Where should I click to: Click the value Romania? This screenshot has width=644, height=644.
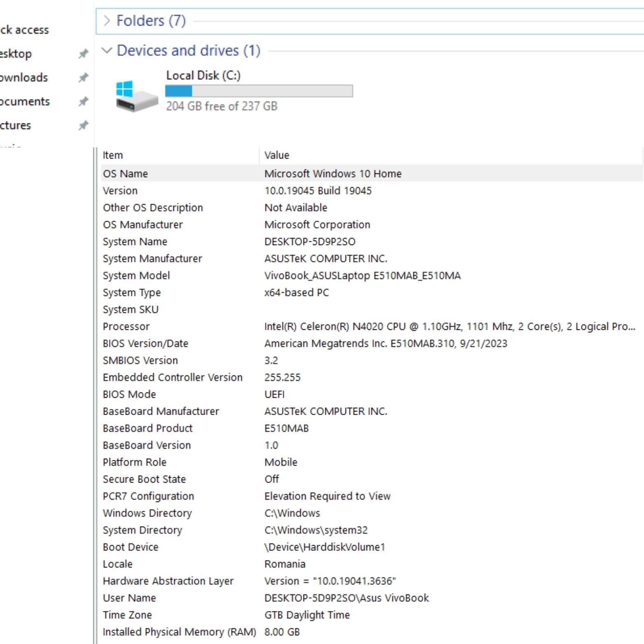click(285, 564)
